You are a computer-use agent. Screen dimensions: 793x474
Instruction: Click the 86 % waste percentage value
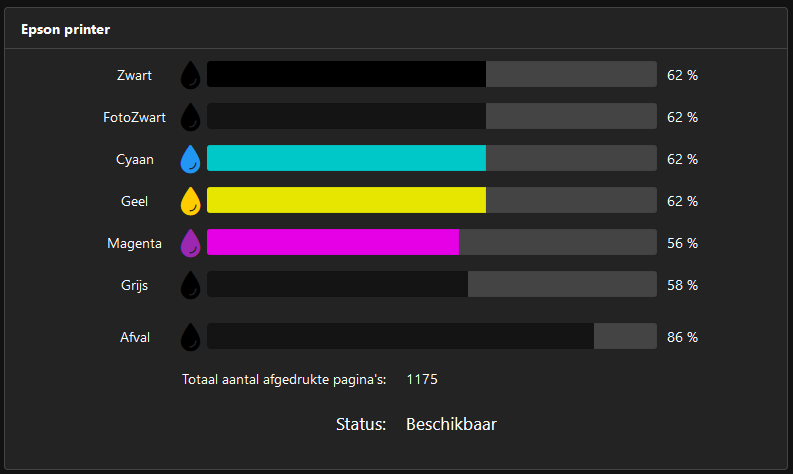pyautogui.click(x=682, y=337)
